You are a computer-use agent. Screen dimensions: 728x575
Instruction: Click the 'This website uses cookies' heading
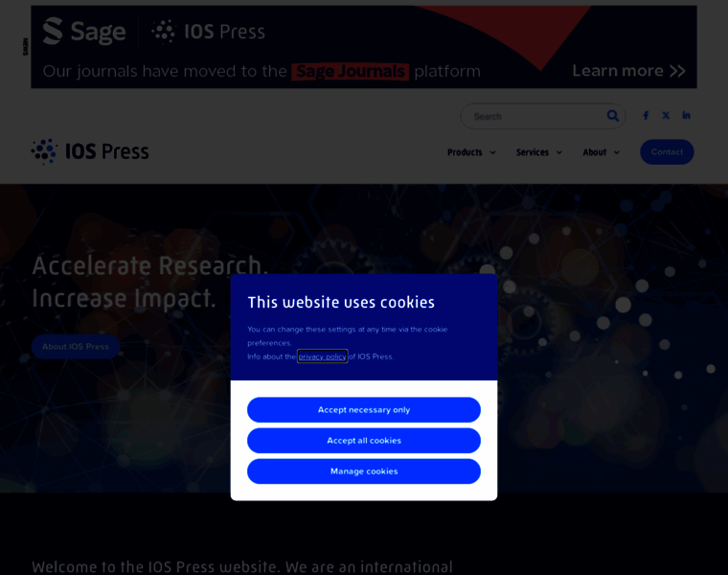click(x=341, y=303)
